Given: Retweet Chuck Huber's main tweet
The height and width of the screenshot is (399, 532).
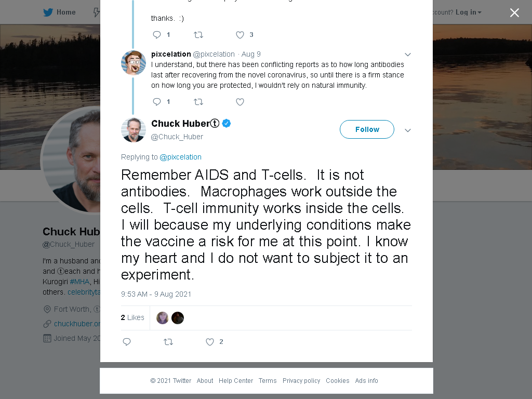Looking at the screenshot, I should coord(168,342).
